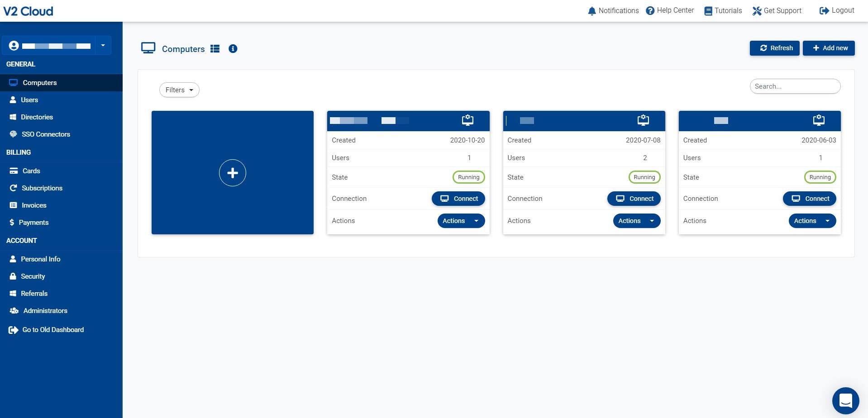Click the user avatar icon in the sidebar
The height and width of the screenshot is (418, 868).
click(x=14, y=45)
